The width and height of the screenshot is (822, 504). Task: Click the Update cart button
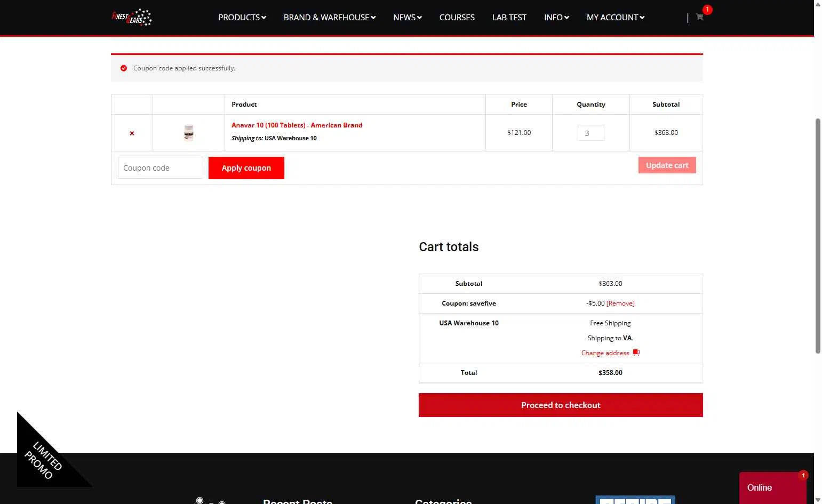click(x=667, y=165)
